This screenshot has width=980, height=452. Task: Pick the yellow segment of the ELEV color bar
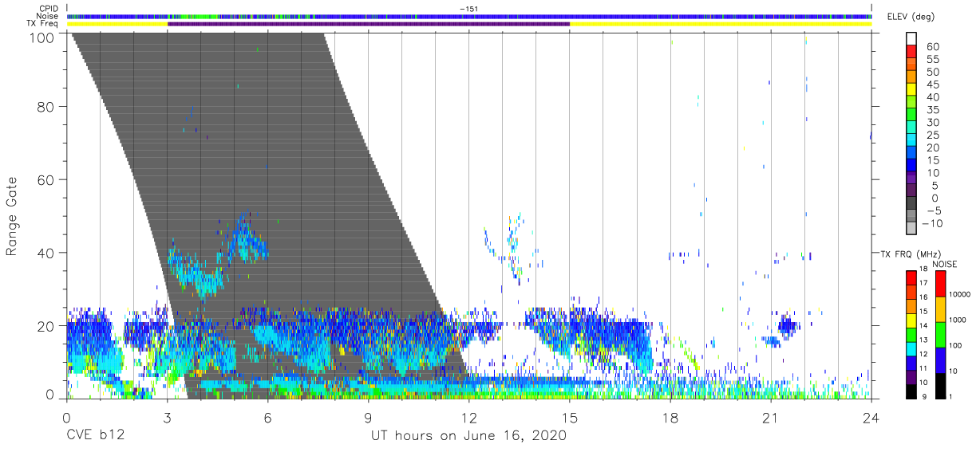(x=911, y=89)
